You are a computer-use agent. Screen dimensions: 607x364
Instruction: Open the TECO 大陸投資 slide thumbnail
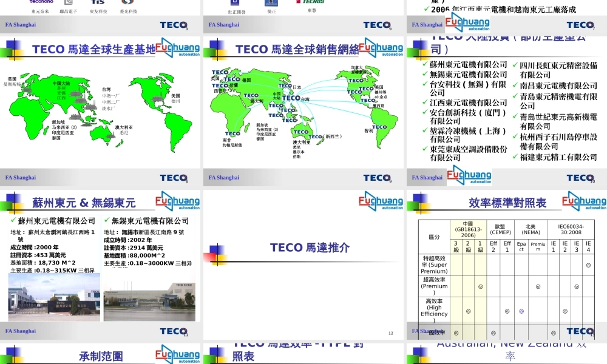click(x=507, y=112)
